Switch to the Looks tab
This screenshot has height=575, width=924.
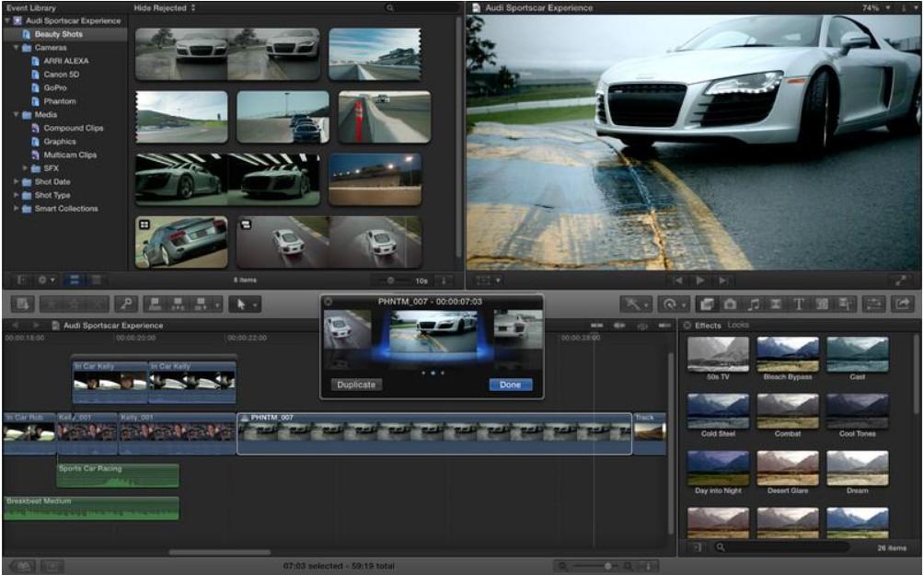pyautogui.click(x=739, y=326)
